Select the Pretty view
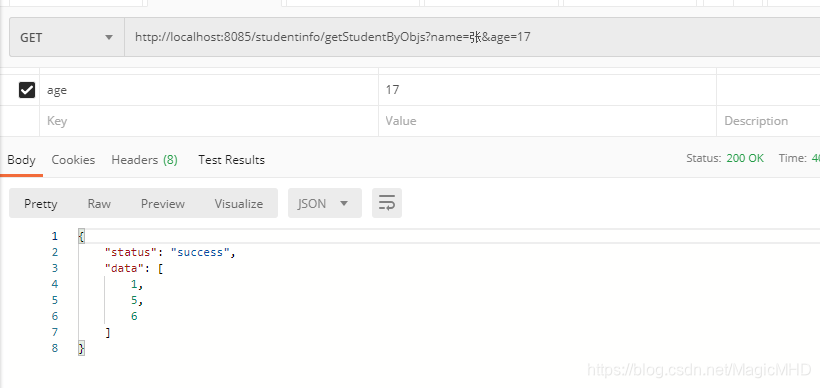 click(x=41, y=203)
